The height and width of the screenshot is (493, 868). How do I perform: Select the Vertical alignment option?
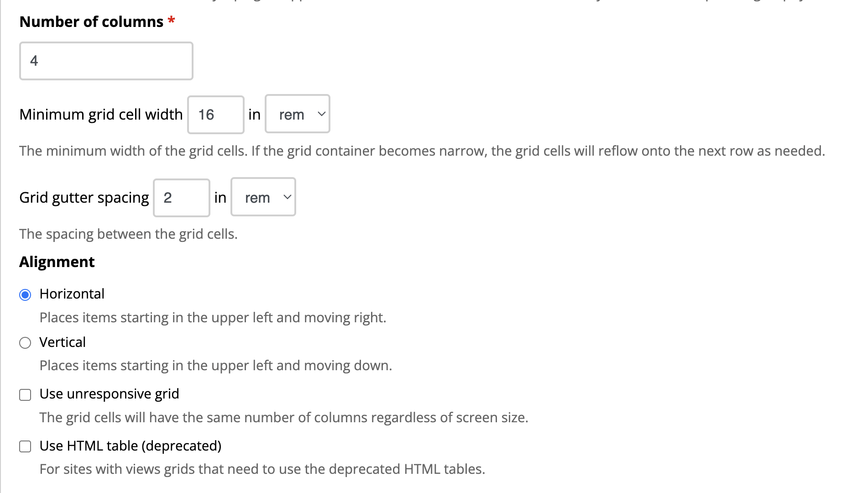pos(25,342)
